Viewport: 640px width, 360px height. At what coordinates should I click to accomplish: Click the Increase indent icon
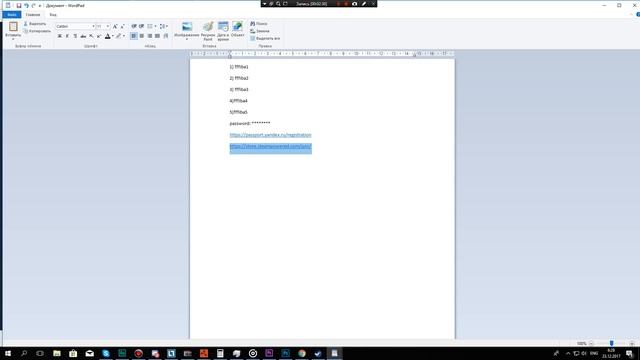tap(141, 26)
